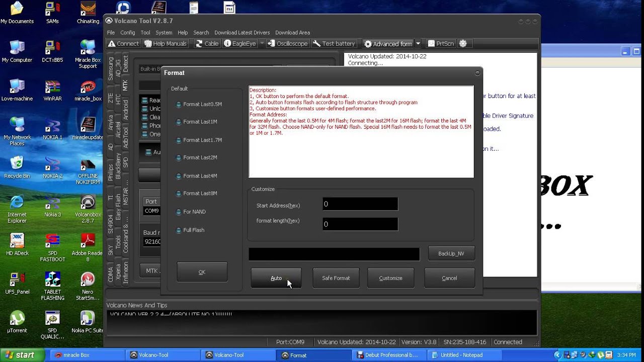This screenshot has height=362, width=644.
Task: Open the File menu
Action: tap(111, 33)
